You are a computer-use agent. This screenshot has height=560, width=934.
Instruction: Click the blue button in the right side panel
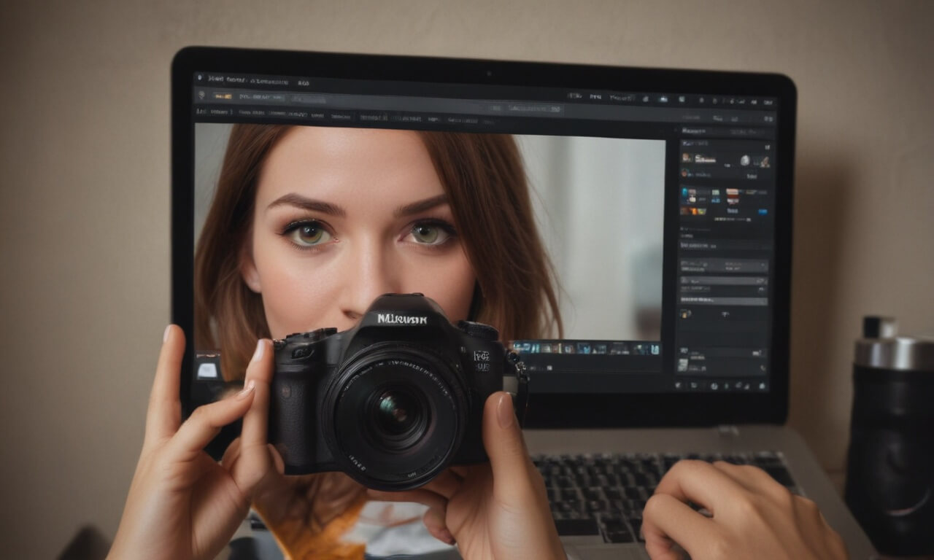point(763,212)
